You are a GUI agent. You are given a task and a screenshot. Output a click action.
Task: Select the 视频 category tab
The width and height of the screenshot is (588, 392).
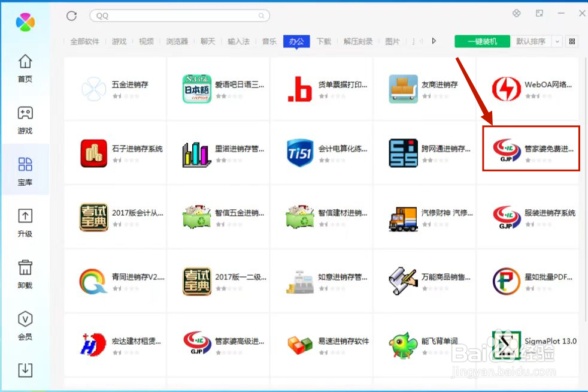click(146, 41)
